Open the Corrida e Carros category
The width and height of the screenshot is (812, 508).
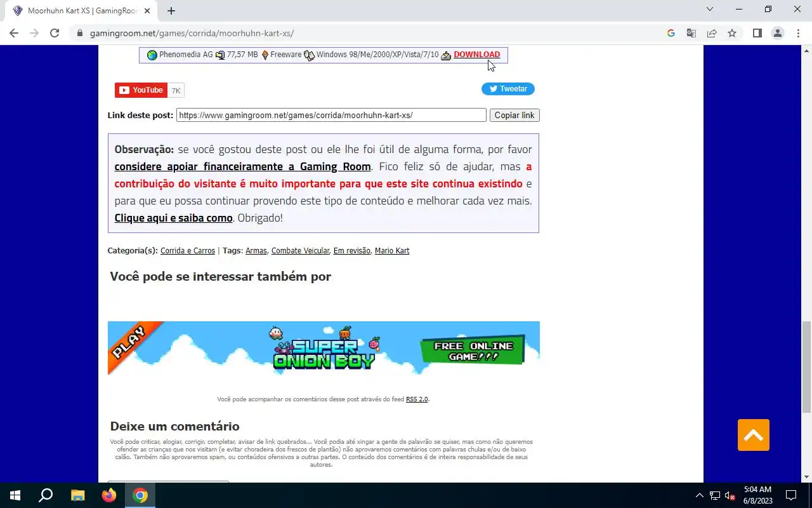coord(188,251)
